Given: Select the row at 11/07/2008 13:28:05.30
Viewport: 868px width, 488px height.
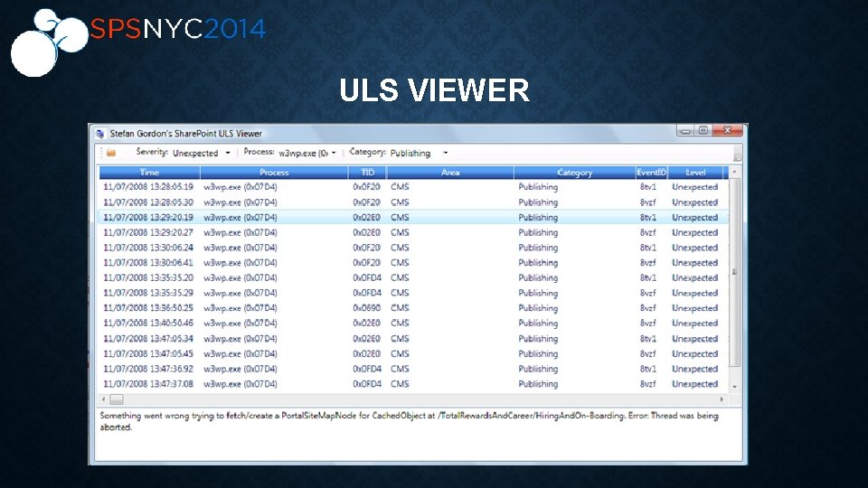Looking at the screenshot, I should 413,202.
